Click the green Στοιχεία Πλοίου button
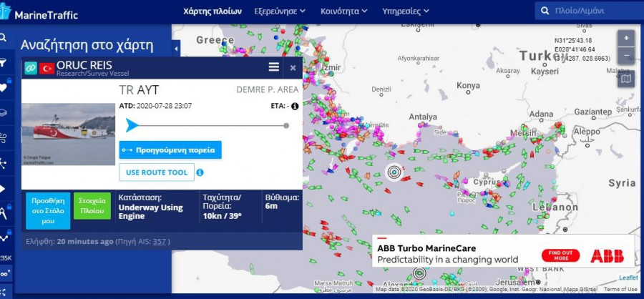This screenshot has width=644, height=299. tap(92, 206)
